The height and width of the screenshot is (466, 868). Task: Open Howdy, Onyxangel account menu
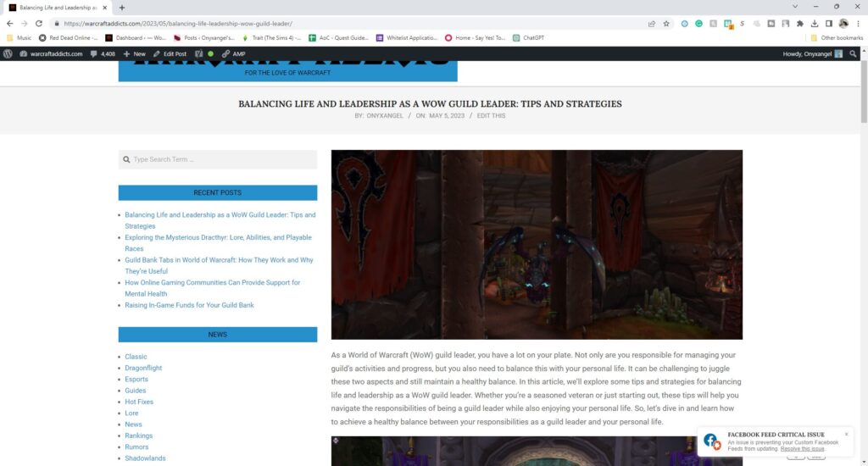pos(812,53)
